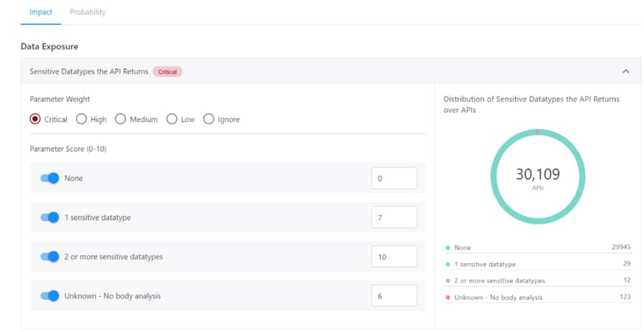Screen dimensions: 644x332
Task: Click the 30,109 APIs donut chart center
Action: pos(538,177)
